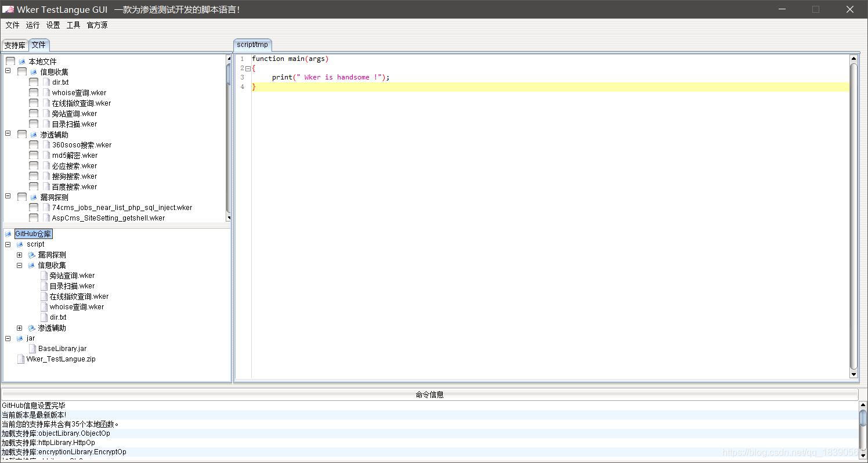This screenshot has height=463, width=868.
Task: Check the md5解密.wker checkbox
Action: [34, 155]
